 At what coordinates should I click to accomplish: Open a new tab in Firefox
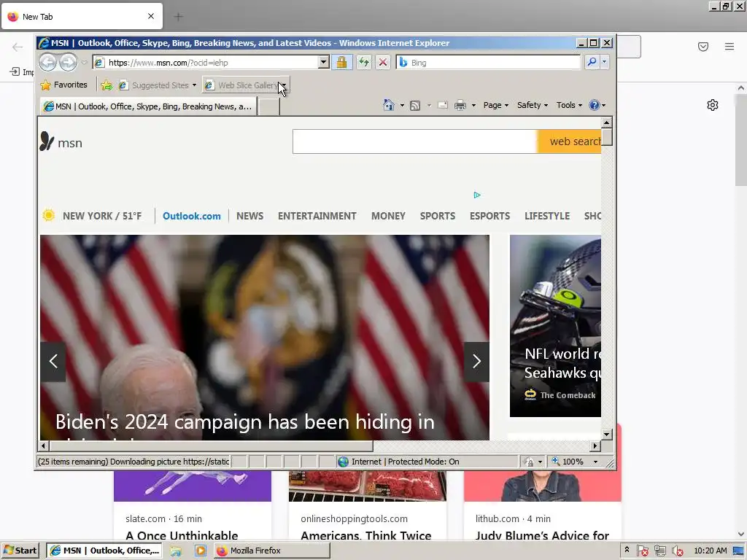(x=179, y=17)
